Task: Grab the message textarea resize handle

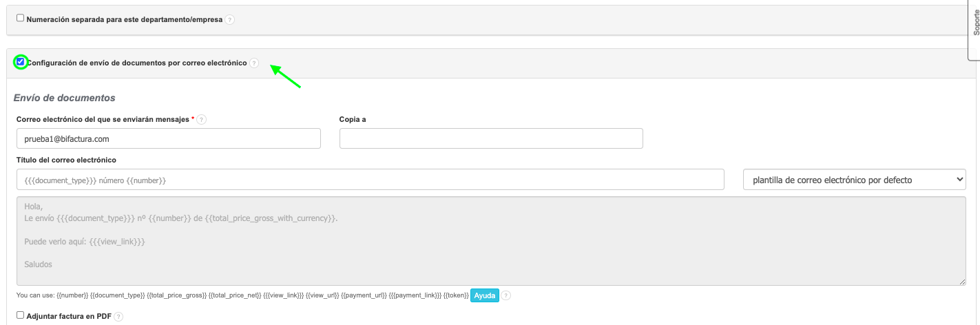Action: click(962, 282)
